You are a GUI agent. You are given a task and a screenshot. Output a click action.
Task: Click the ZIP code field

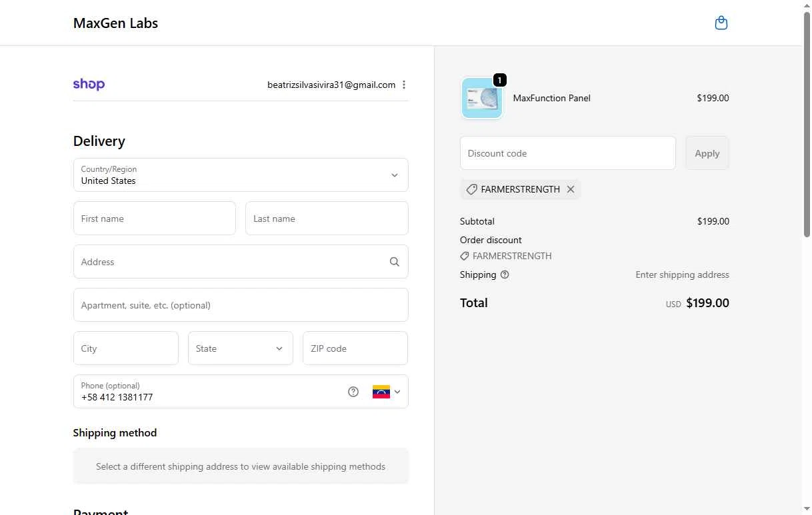point(355,348)
